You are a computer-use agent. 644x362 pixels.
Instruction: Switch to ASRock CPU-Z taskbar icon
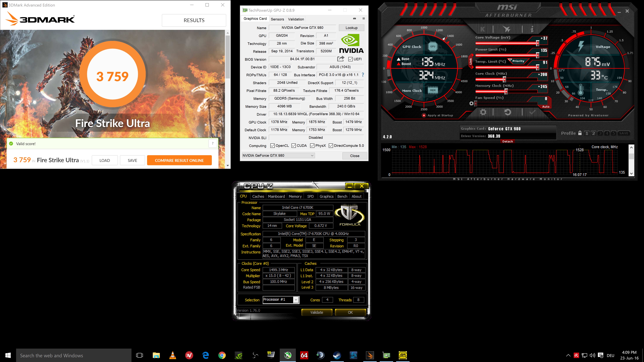tap(403, 355)
